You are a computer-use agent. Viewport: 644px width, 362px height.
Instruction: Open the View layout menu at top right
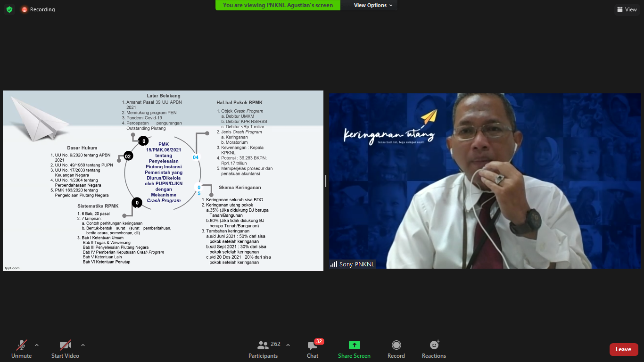click(x=627, y=9)
